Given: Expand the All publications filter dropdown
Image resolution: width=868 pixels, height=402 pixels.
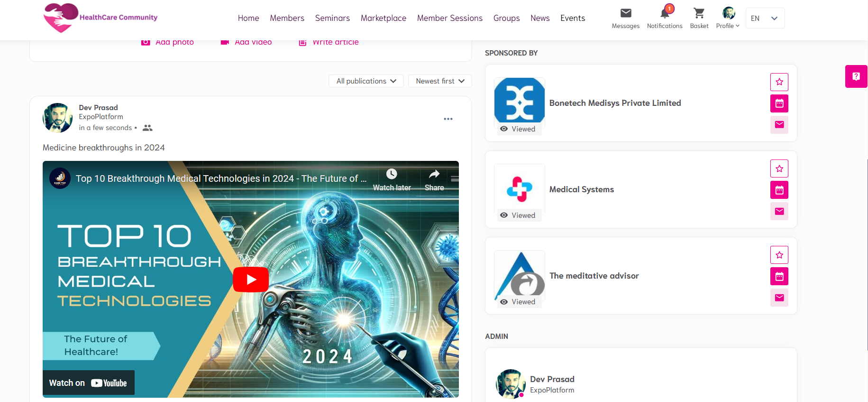Looking at the screenshot, I should click(x=365, y=81).
